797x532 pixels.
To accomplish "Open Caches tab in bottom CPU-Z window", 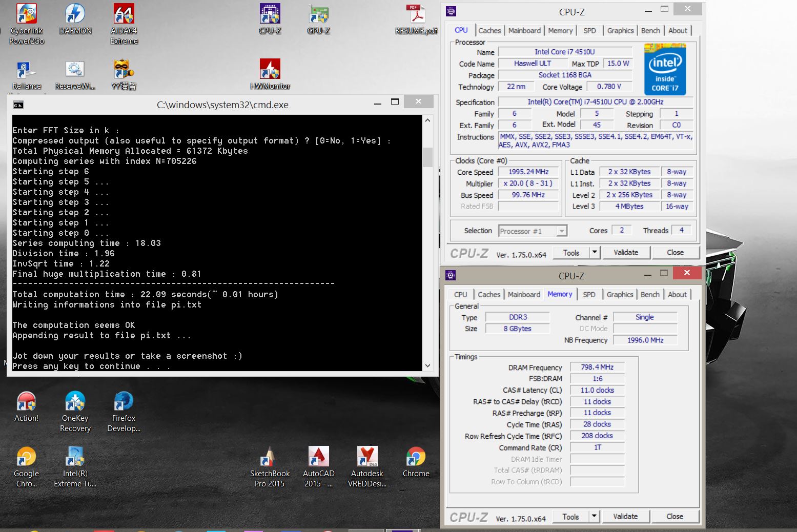I will coord(489,295).
